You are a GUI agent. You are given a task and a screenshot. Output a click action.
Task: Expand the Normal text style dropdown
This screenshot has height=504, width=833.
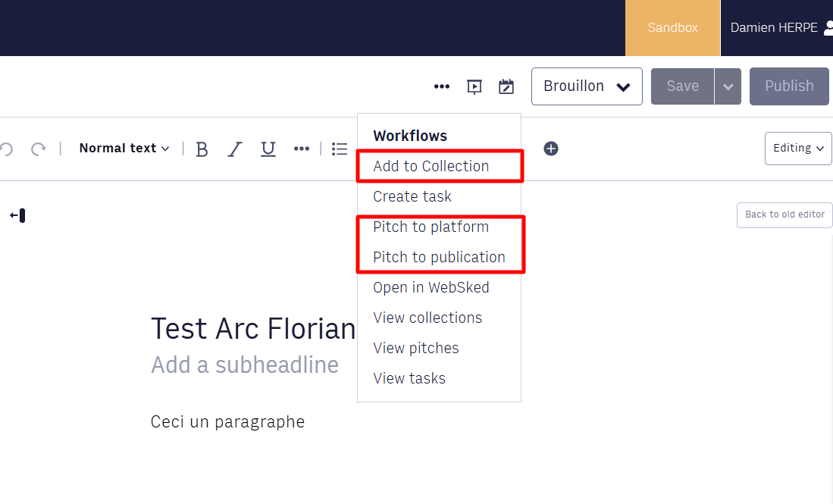(124, 149)
